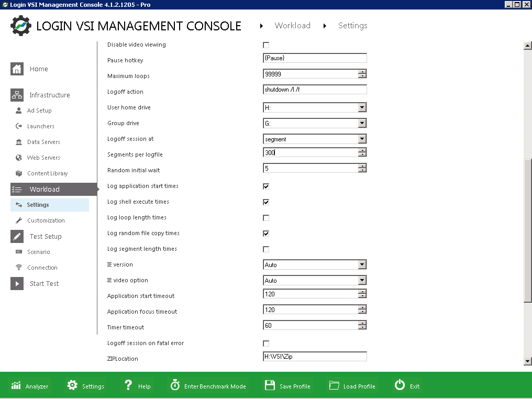Open Scenario under Test Setup
Image resolution: width=532 pixels, height=399 pixels.
point(38,252)
